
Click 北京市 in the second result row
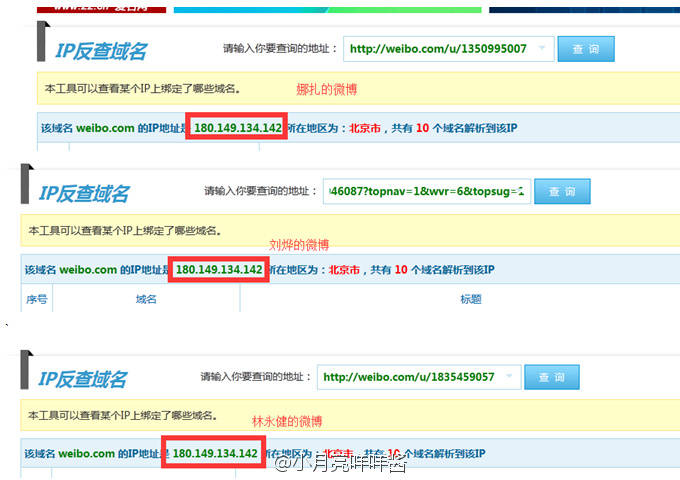click(344, 270)
